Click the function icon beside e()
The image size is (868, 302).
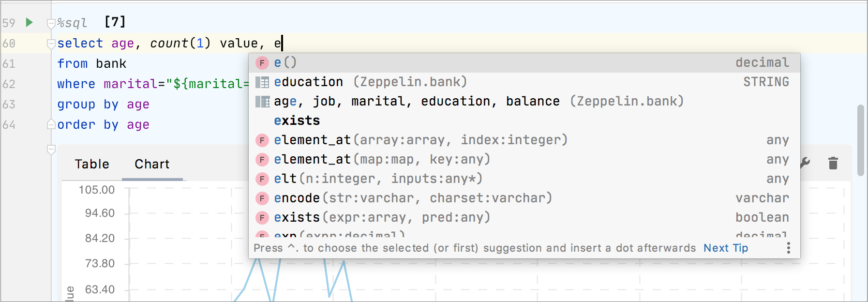click(262, 63)
